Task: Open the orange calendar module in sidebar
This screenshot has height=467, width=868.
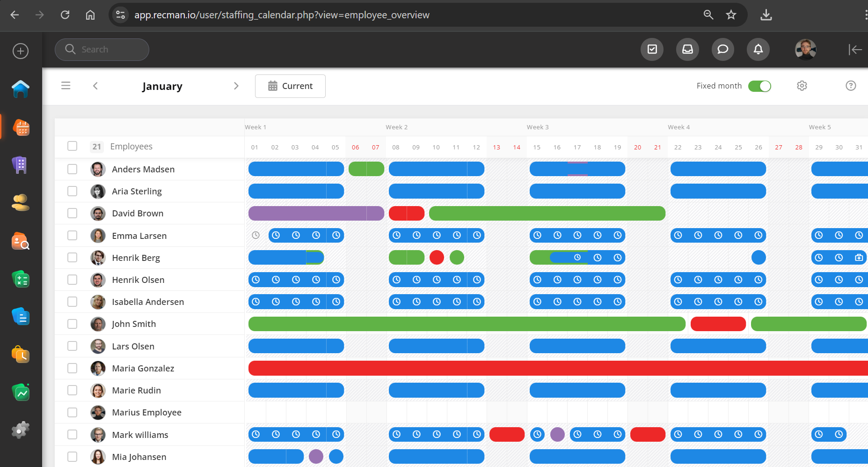Action: (21, 127)
